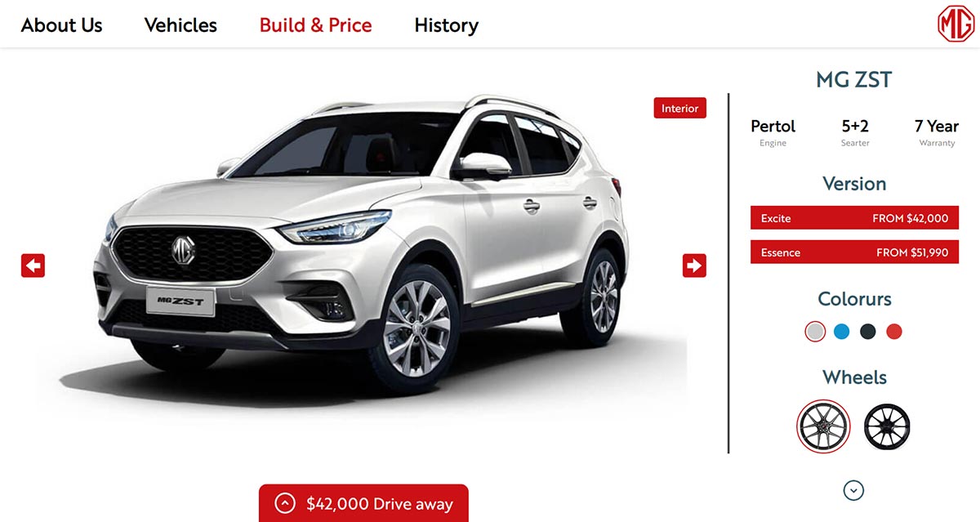This screenshot has height=522, width=980.
Task: Open the Vehicles menu
Action: pyautogui.click(x=180, y=25)
